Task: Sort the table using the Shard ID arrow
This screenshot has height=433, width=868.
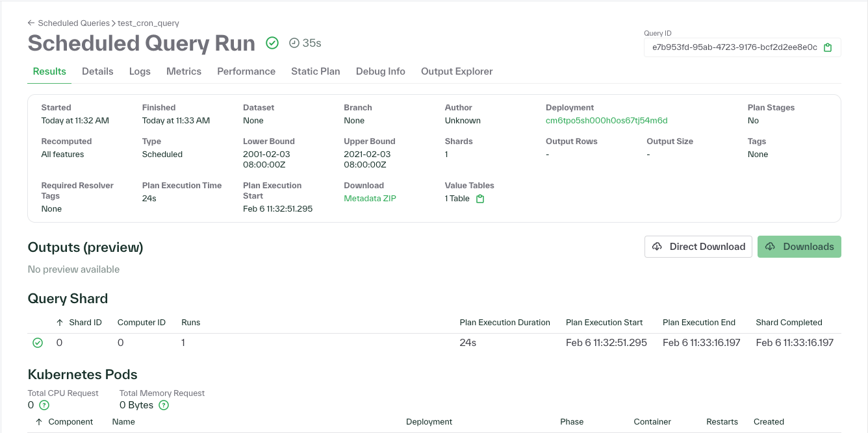Action: 58,322
